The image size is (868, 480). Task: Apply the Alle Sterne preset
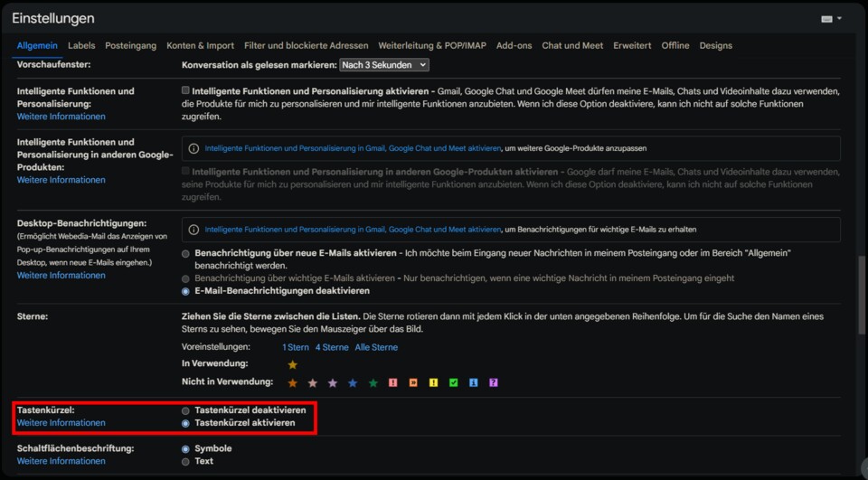pos(376,347)
